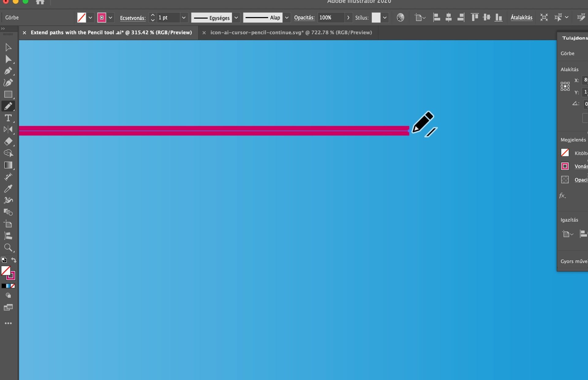Set paint mode to None
The width and height of the screenshot is (588, 380).
[13, 286]
